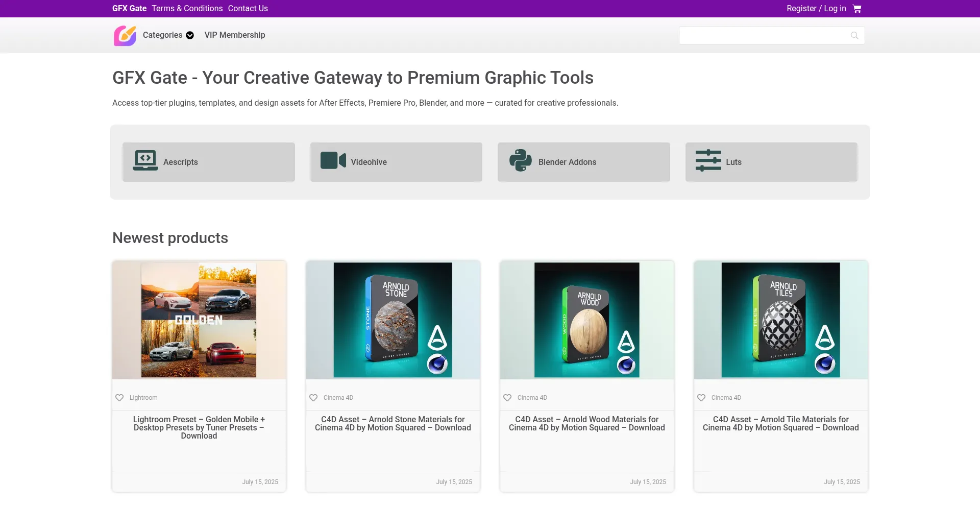Viewport: 980px width, 507px height.
Task: Click the Aescripts laptop code icon
Action: click(x=145, y=161)
